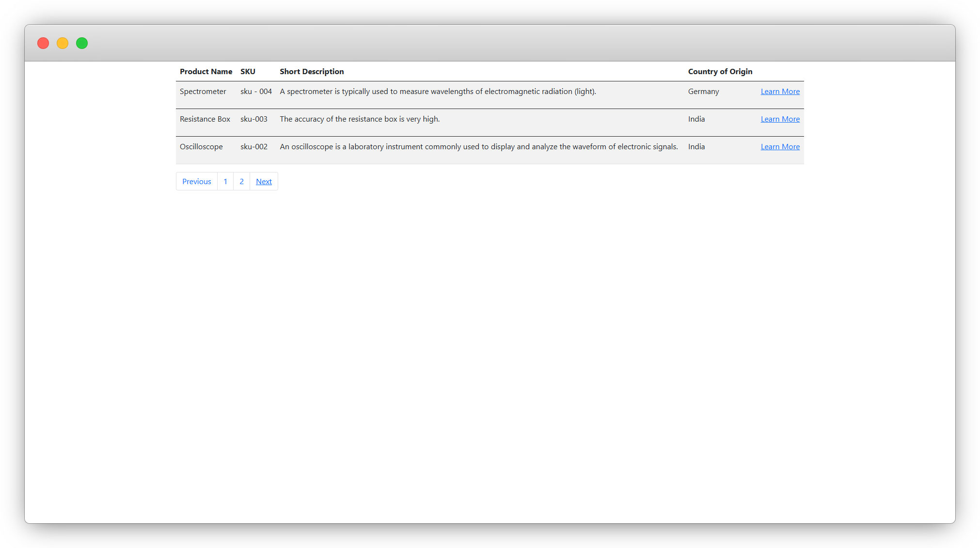Click Learn More for Spectrometer
The image size is (980, 548).
pos(780,92)
